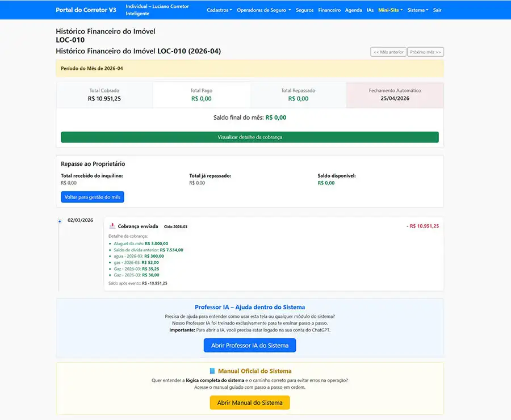The image size is (511, 420).
Task: Select Agenda in the navigation bar
Action: (353, 10)
